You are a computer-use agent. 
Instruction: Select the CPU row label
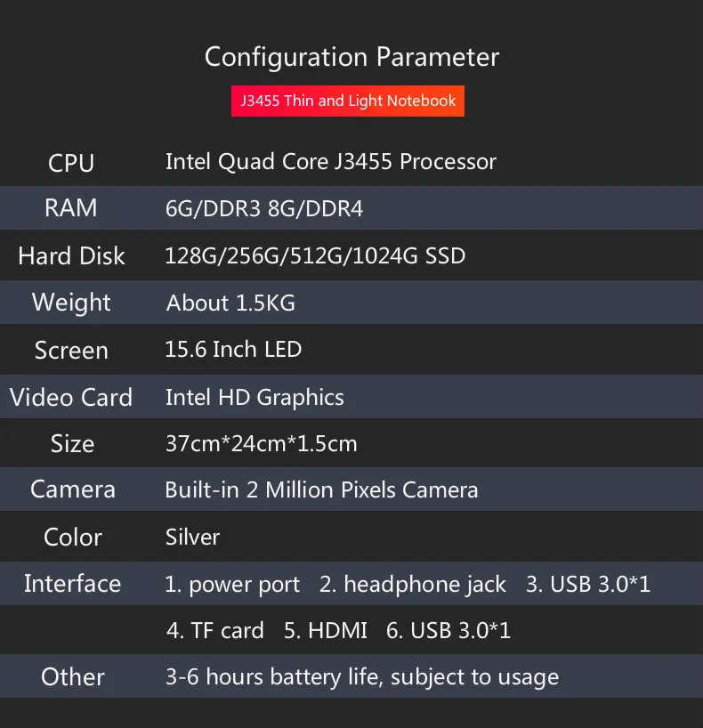coord(71,163)
